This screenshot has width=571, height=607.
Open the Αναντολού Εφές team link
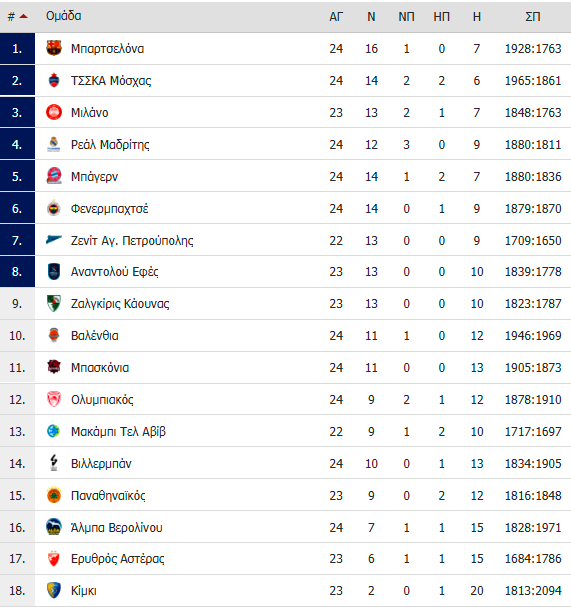[x=115, y=272]
